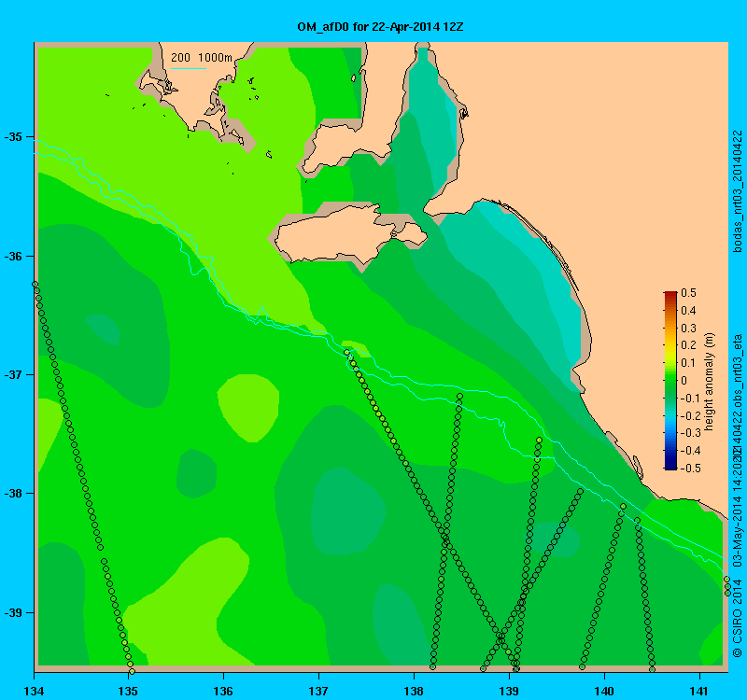Click the '200 1000m' isobath legend label
Viewport: 747px width, 700px height.
[x=202, y=58]
